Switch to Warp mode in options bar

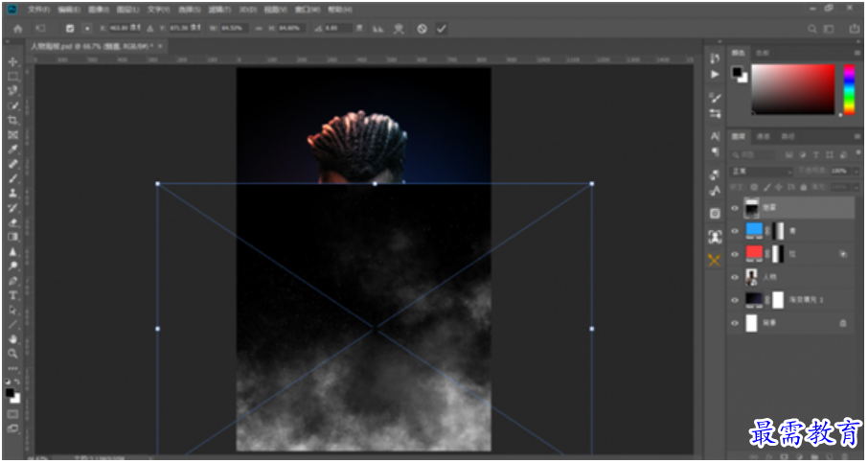(399, 29)
